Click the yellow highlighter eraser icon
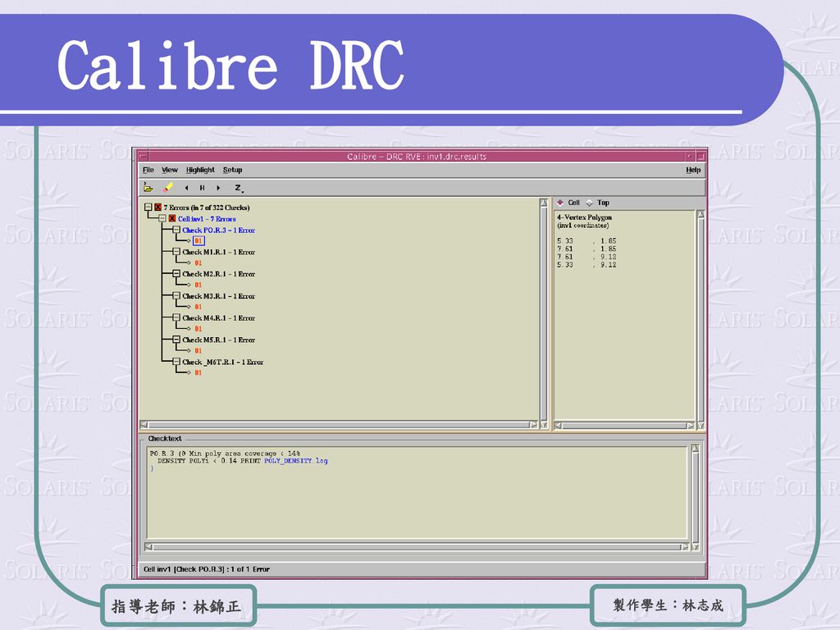The height and width of the screenshot is (630, 840). click(167, 188)
